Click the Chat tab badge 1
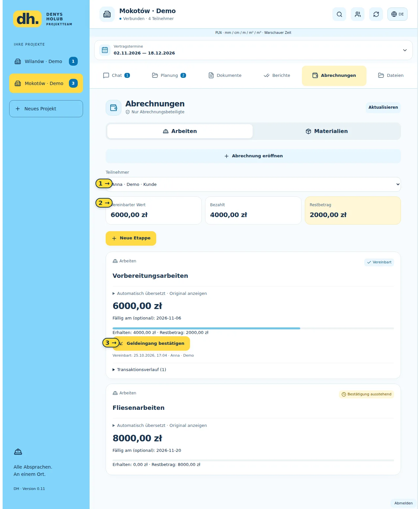This screenshot has height=509, width=420. point(127,76)
